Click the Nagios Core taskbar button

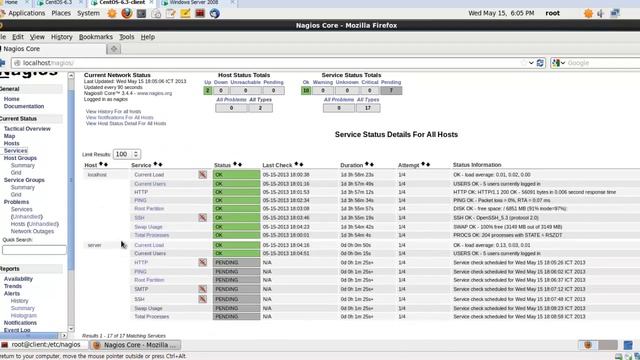pos(136,345)
